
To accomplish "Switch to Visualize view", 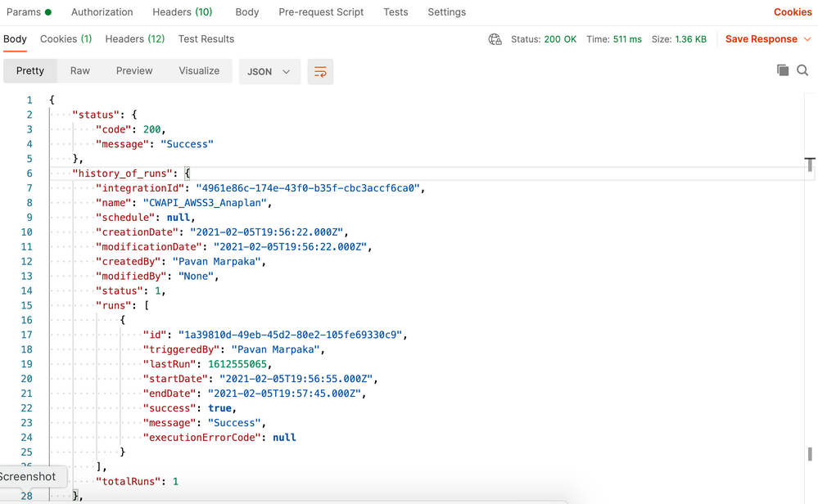I will (x=199, y=71).
